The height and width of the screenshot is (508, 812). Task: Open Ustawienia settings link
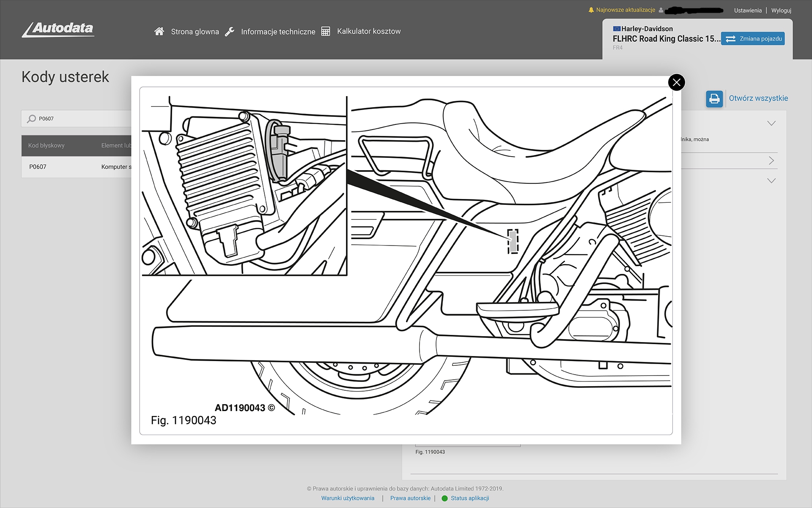point(747,10)
